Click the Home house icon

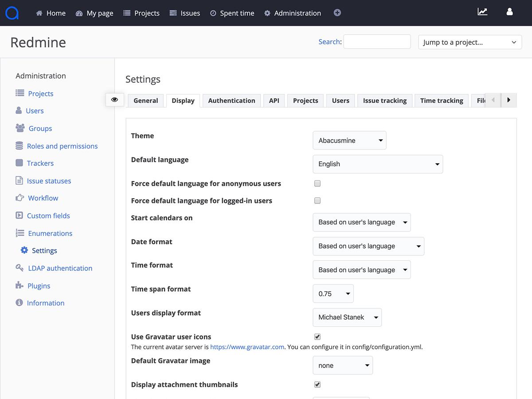pos(39,13)
